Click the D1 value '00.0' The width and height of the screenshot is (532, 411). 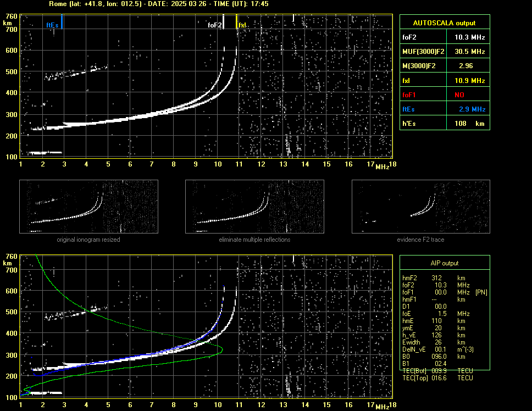440,307
